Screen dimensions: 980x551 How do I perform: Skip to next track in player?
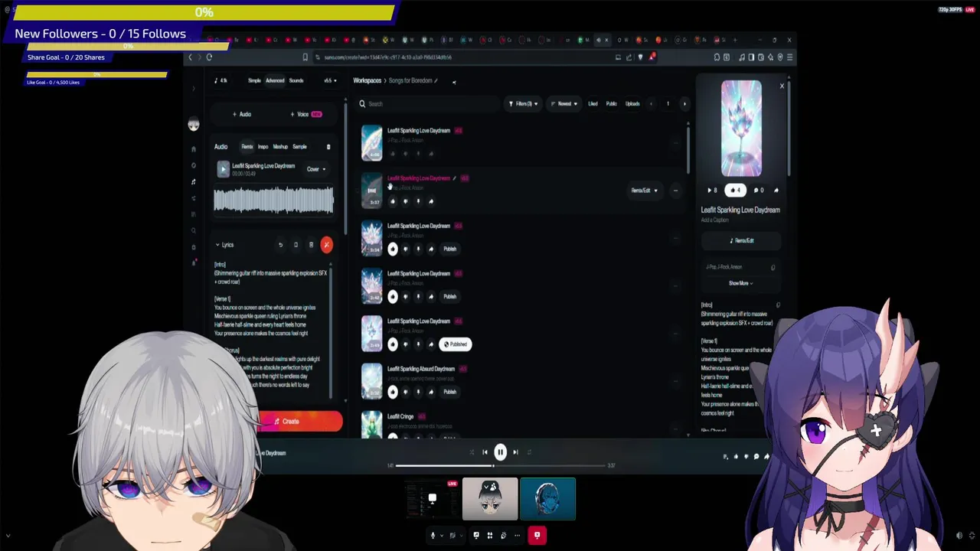point(515,452)
